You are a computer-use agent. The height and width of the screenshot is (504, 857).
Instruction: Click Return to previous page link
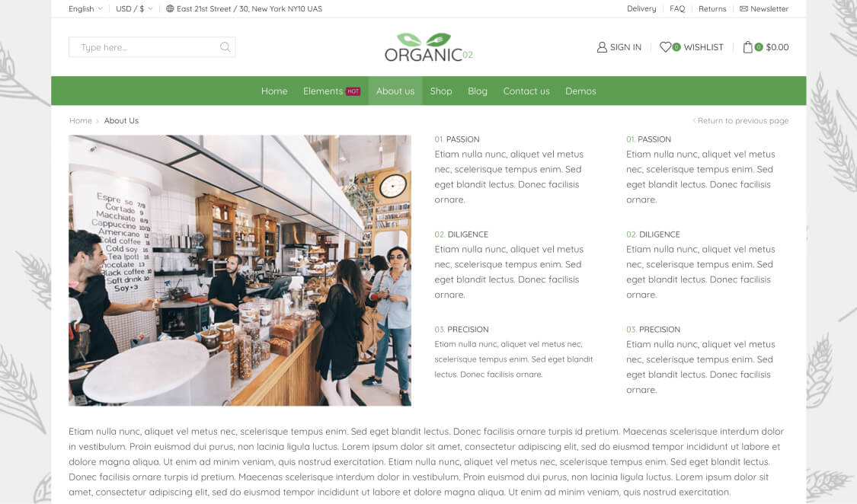[740, 121]
